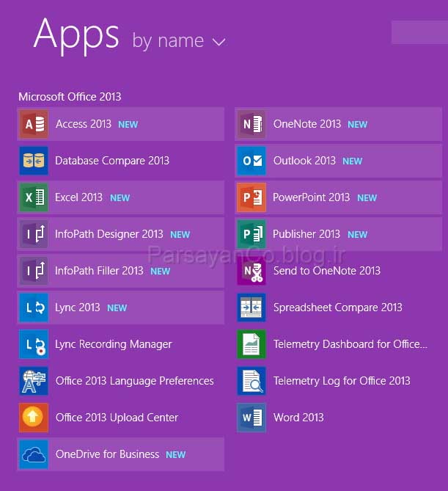The width and height of the screenshot is (448, 491).
Task: Click the search box in top right
Action: click(x=419, y=32)
